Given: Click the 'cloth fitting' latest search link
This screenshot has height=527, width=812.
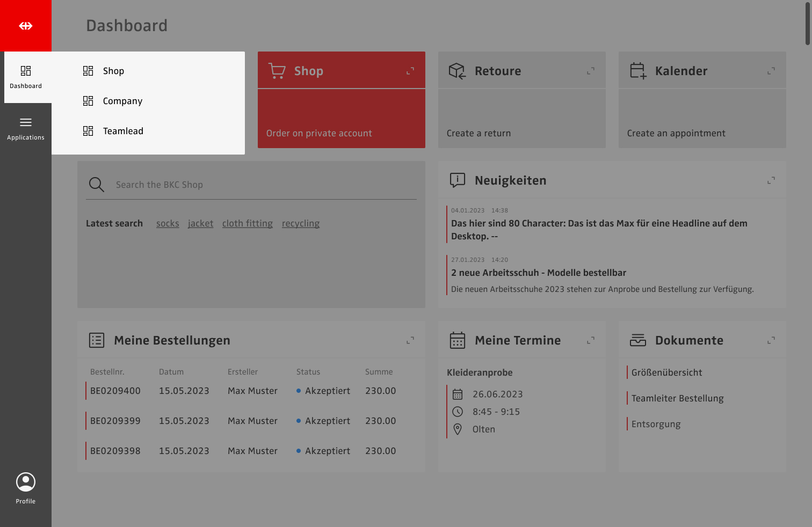Looking at the screenshot, I should [248, 223].
